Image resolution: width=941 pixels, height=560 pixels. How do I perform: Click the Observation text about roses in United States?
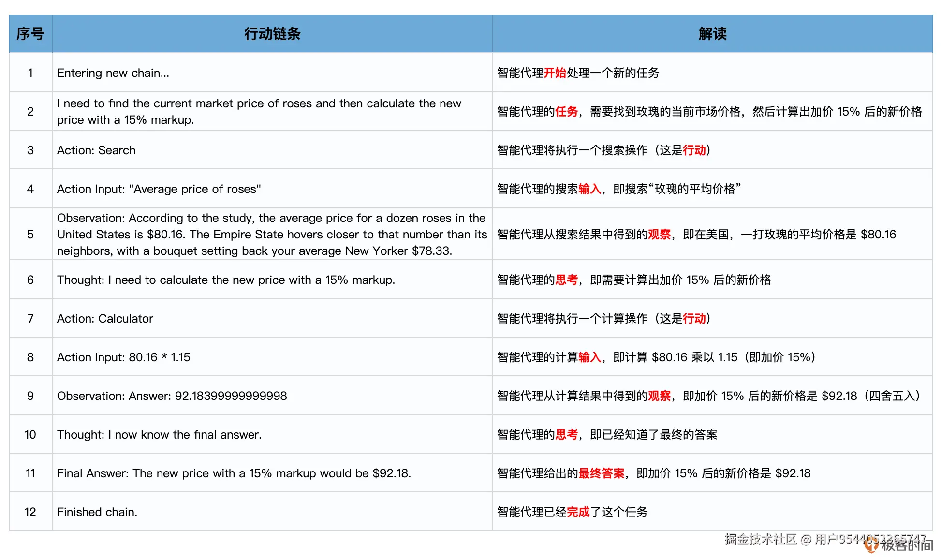click(272, 235)
